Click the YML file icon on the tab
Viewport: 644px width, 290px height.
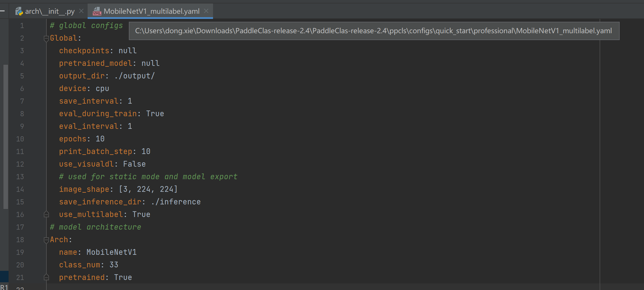97,11
